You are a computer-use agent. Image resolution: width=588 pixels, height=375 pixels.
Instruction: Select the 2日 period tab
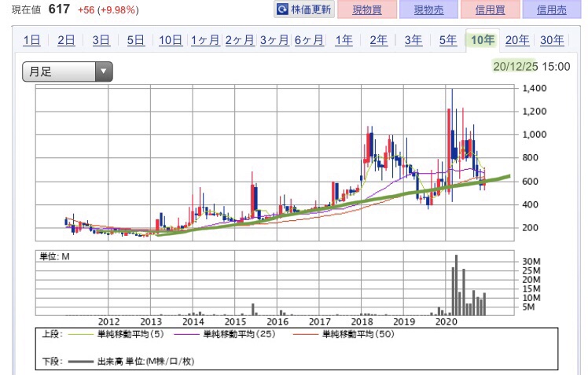tap(66, 40)
